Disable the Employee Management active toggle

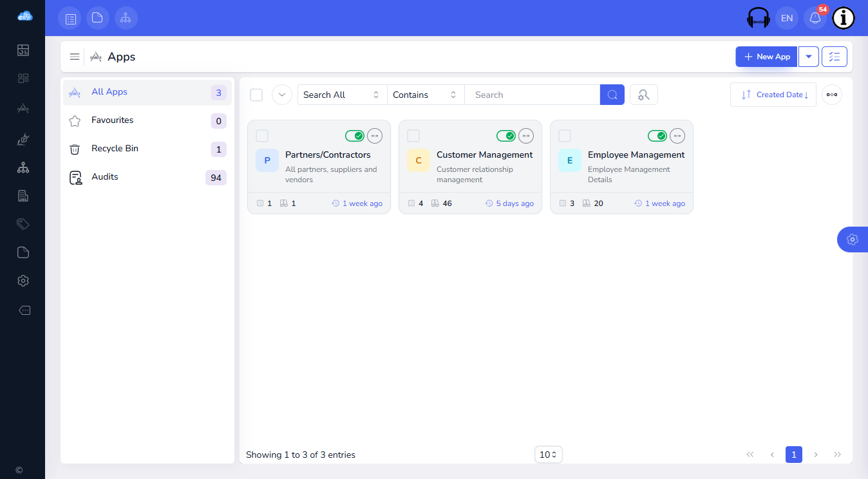(657, 136)
